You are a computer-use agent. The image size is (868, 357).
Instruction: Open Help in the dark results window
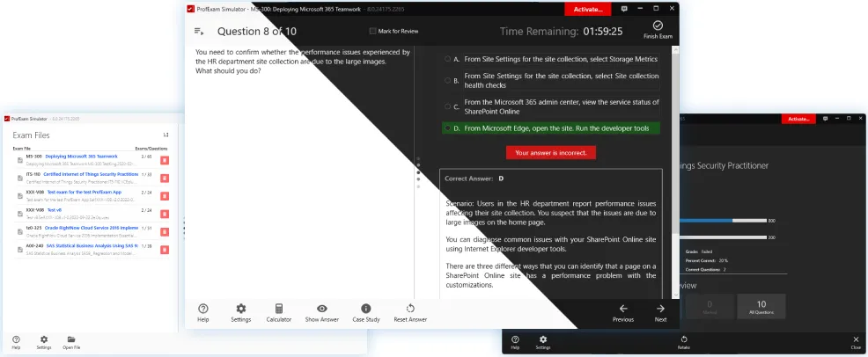pyautogui.click(x=515, y=343)
